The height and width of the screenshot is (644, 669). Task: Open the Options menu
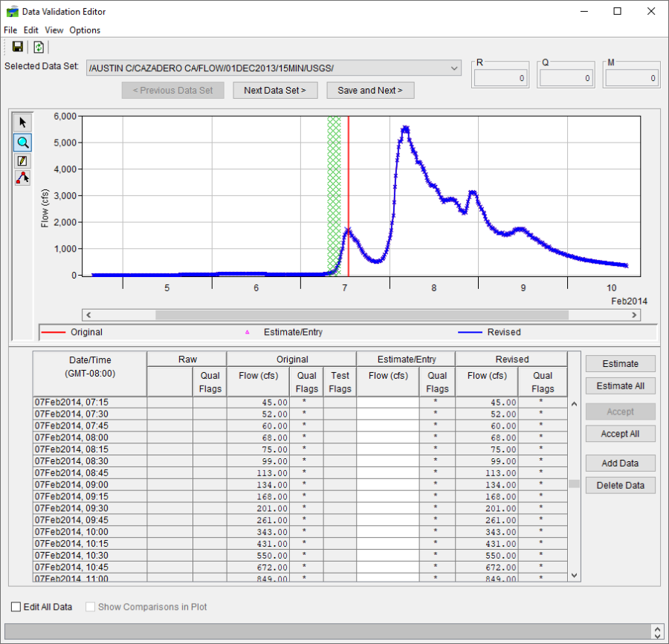point(85,30)
